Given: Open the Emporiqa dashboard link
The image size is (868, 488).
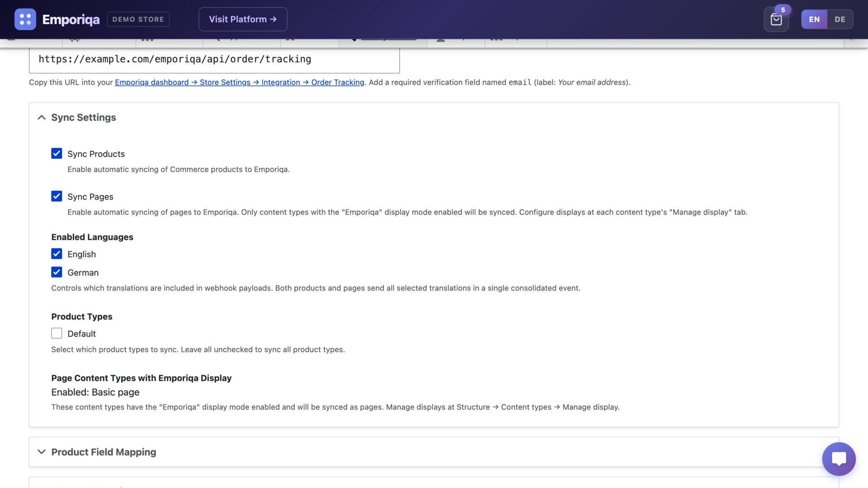Looking at the screenshot, I should tap(151, 82).
